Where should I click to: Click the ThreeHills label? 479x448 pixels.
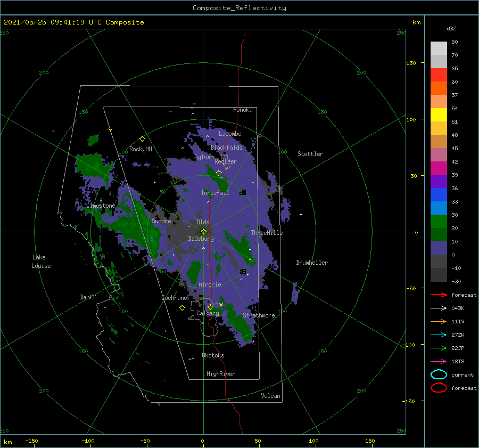[267, 233]
